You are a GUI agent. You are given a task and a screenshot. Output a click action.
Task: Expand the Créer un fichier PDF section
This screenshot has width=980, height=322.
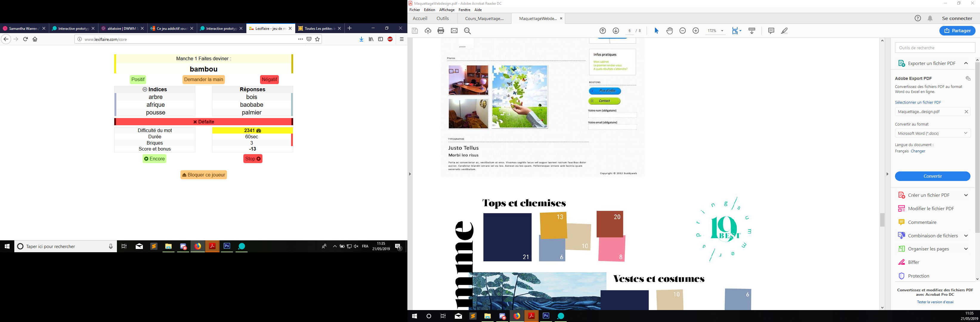coord(966,195)
